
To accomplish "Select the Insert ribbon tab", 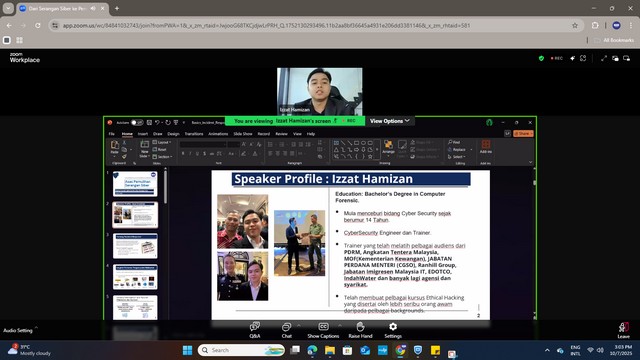I will click(x=142, y=134).
